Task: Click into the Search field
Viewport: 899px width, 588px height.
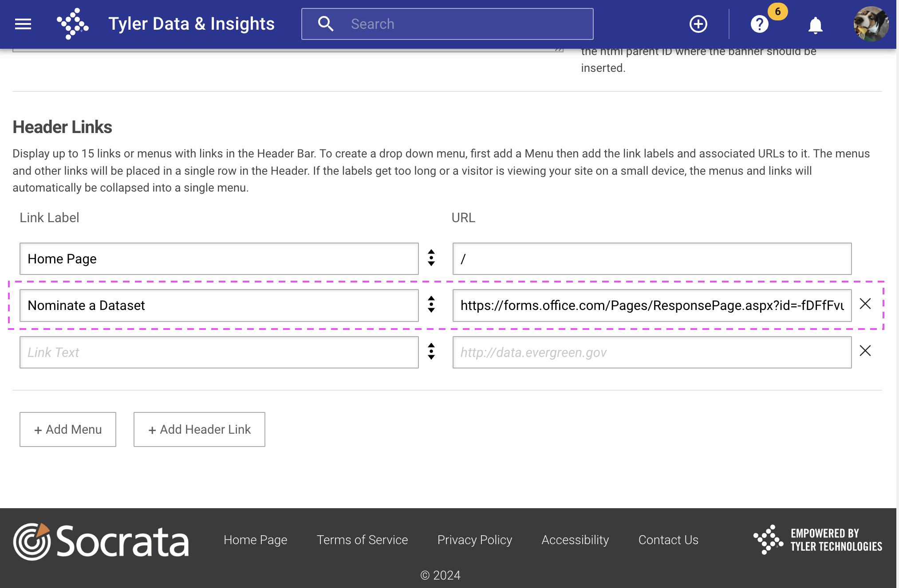Action: coord(447,24)
